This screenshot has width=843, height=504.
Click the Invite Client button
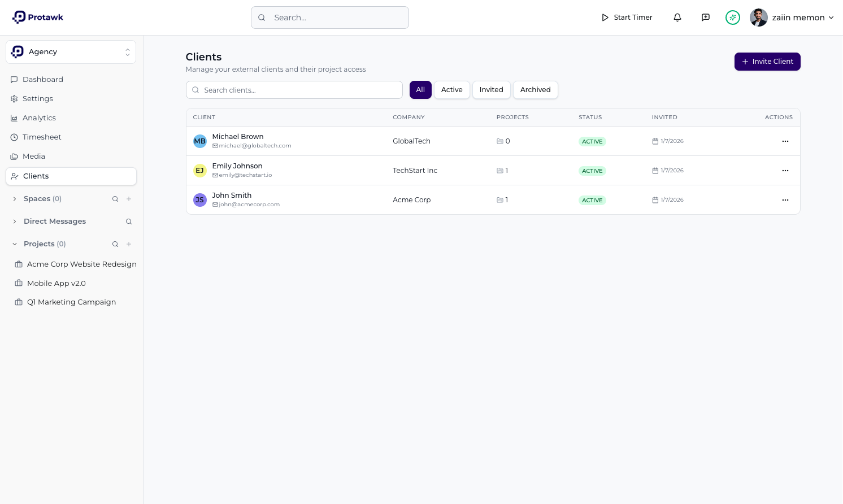pyautogui.click(x=767, y=61)
